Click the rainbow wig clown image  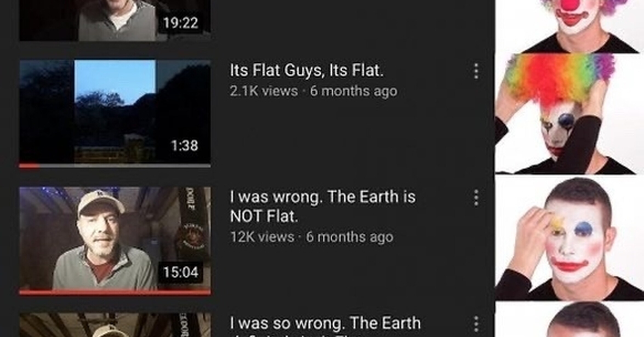[569, 114]
